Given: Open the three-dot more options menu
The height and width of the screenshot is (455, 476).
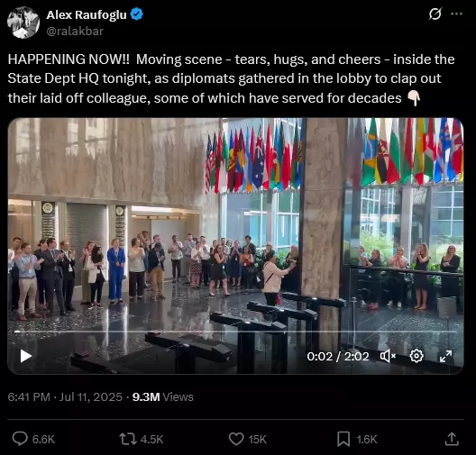Looking at the screenshot, I should point(456,14).
